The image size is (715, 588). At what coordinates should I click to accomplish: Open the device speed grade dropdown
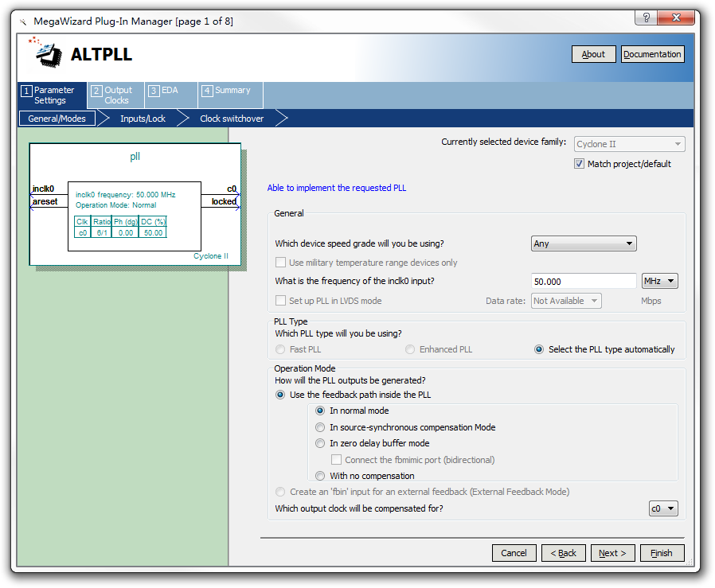[x=583, y=243]
